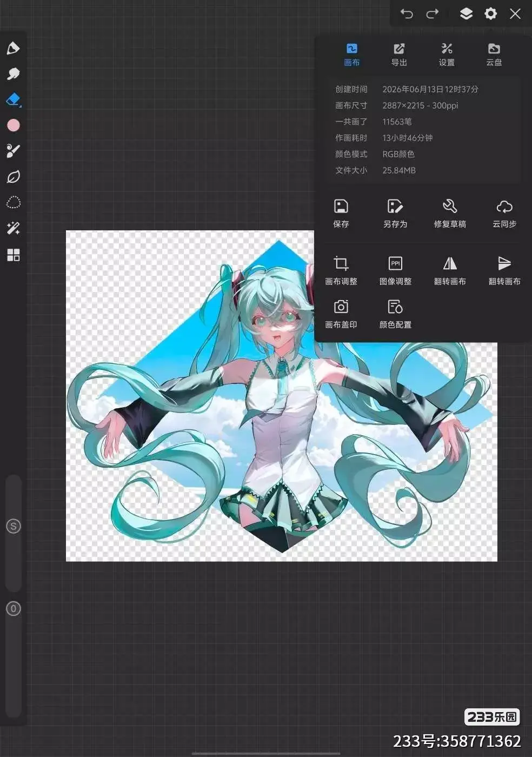The image size is (532, 757).
Task: Undo the last stroke
Action: (x=407, y=14)
